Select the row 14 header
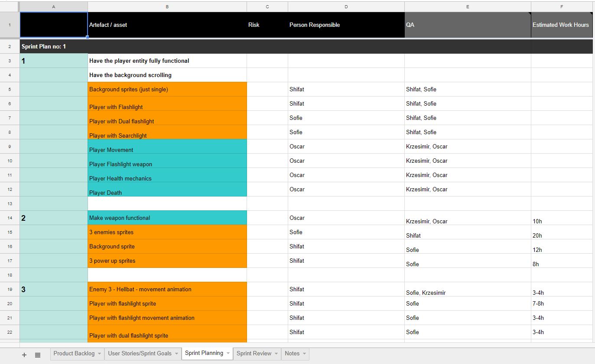Screen dimensions: 595x364 click(10, 218)
